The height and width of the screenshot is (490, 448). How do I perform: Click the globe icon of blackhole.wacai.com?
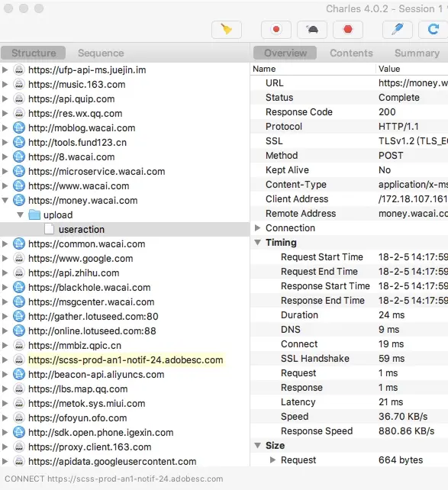(x=19, y=287)
